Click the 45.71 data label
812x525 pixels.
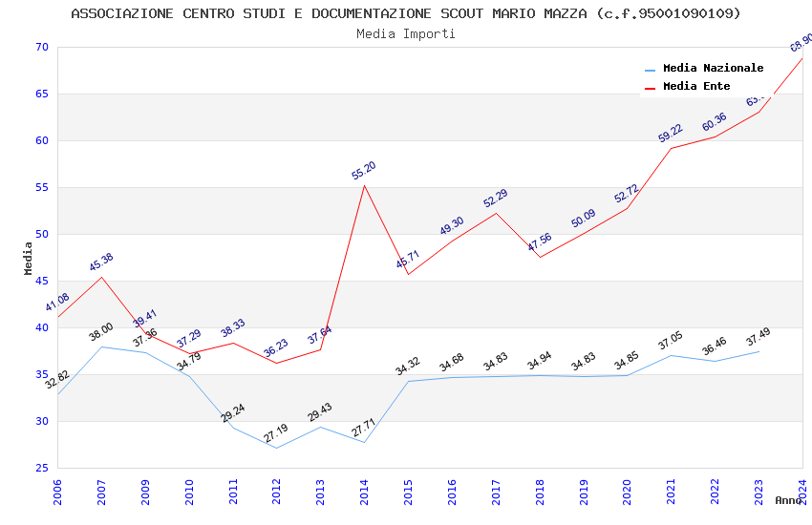(x=408, y=260)
